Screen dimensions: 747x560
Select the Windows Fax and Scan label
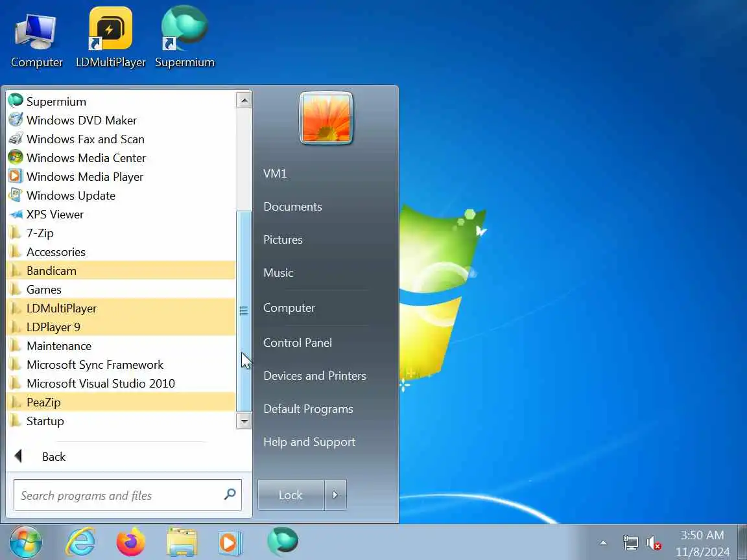point(86,139)
